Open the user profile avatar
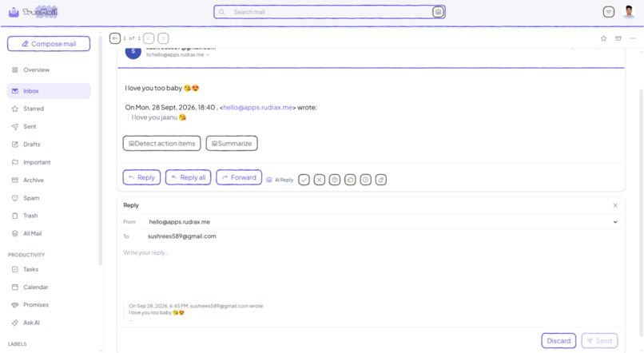 pyautogui.click(x=629, y=12)
